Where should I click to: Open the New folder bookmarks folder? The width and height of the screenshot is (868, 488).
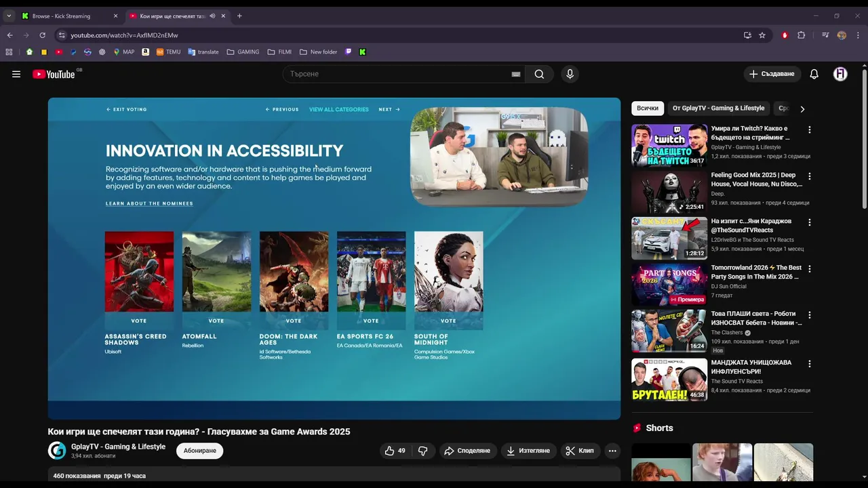coord(318,52)
